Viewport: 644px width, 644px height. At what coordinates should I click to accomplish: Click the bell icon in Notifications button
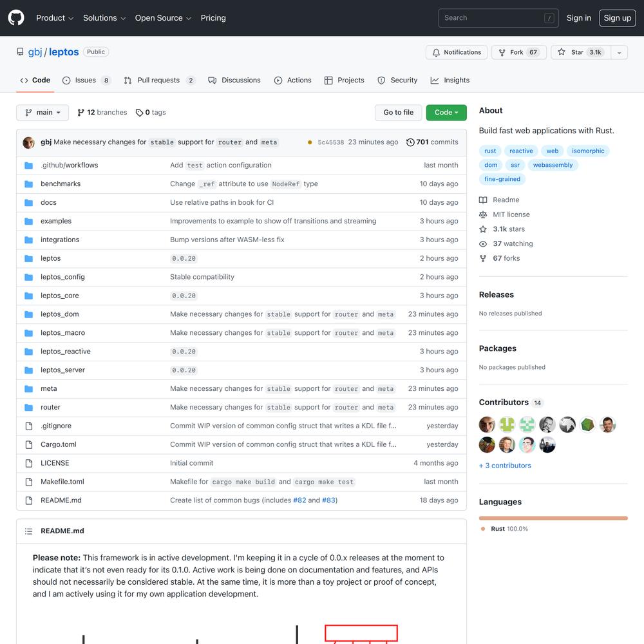click(436, 52)
